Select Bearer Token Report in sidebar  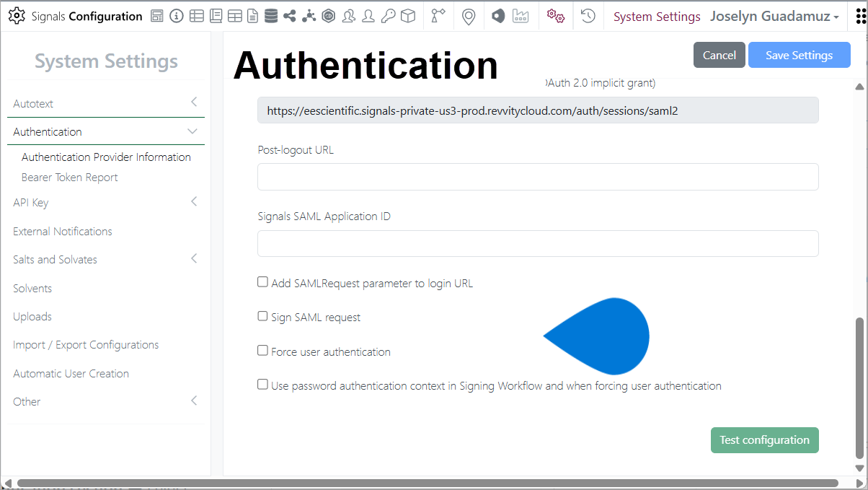click(70, 178)
